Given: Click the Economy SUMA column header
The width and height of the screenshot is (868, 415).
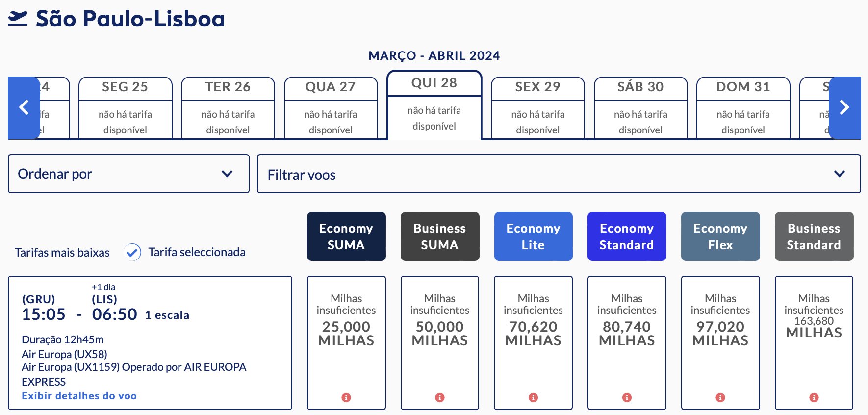Looking at the screenshot, I should (346, 236).
